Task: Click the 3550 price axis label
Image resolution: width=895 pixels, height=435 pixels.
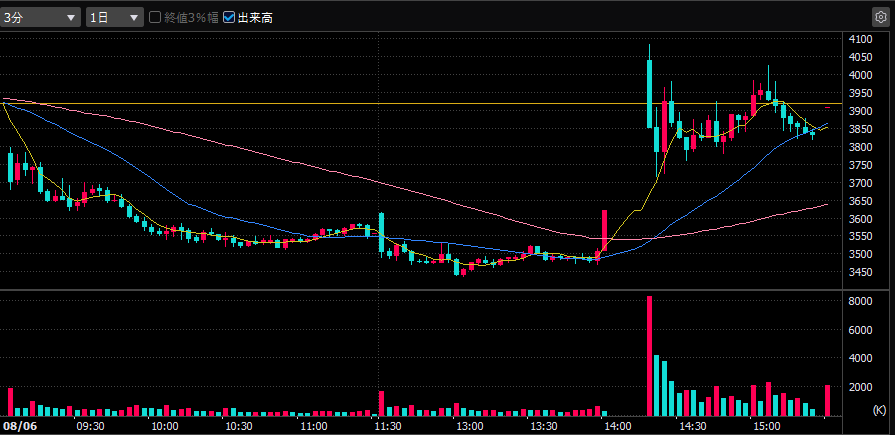Action: [x=860, y=236]
